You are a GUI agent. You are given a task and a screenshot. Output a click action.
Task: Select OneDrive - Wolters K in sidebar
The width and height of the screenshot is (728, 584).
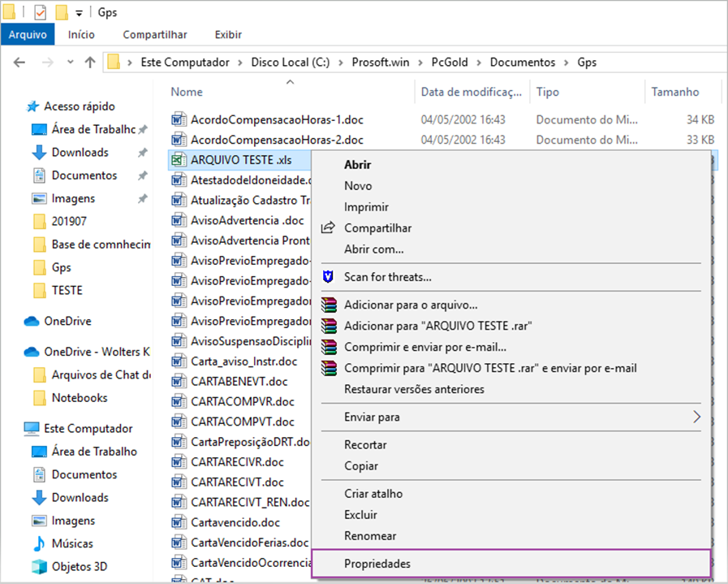point(97,352)
